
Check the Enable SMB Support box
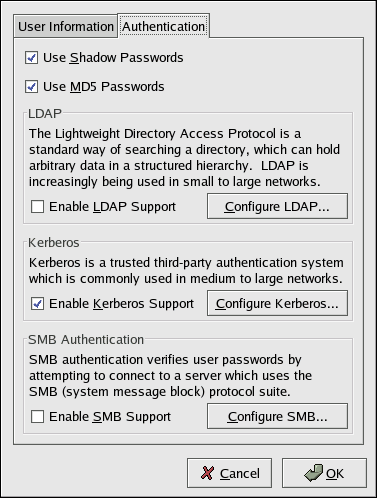tap(37, 417)
